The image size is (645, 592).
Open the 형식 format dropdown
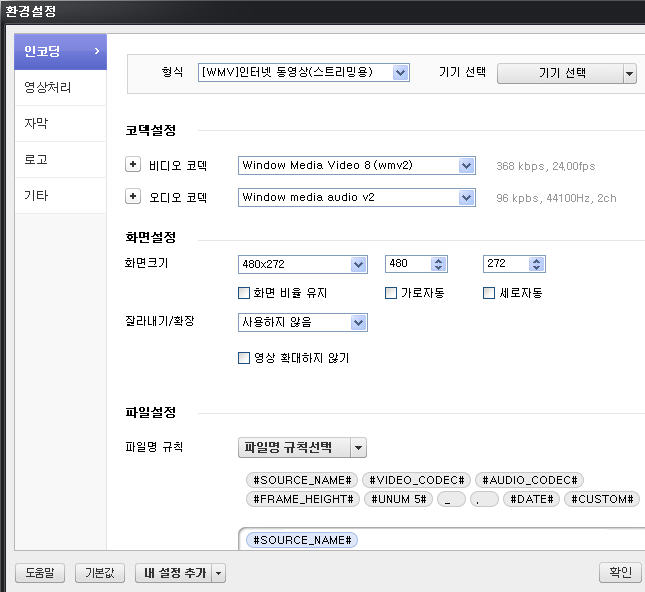304,72
